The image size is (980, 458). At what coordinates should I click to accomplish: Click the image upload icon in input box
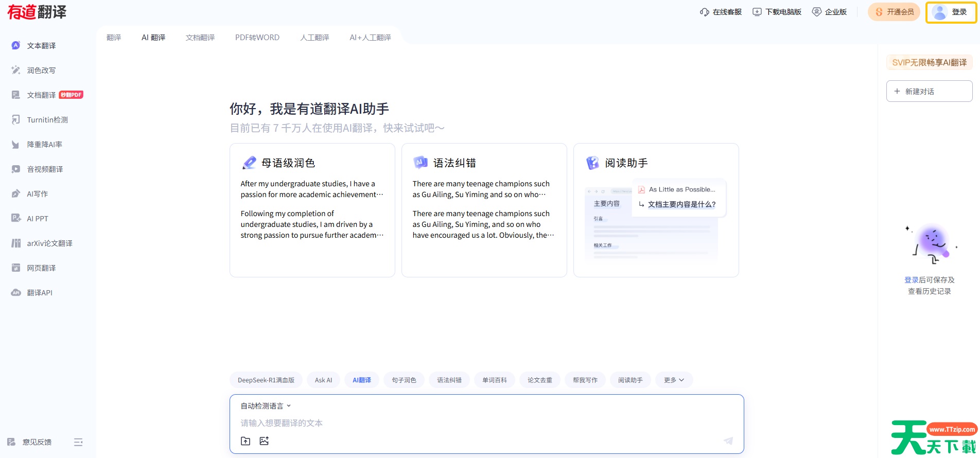pos(264,441)
